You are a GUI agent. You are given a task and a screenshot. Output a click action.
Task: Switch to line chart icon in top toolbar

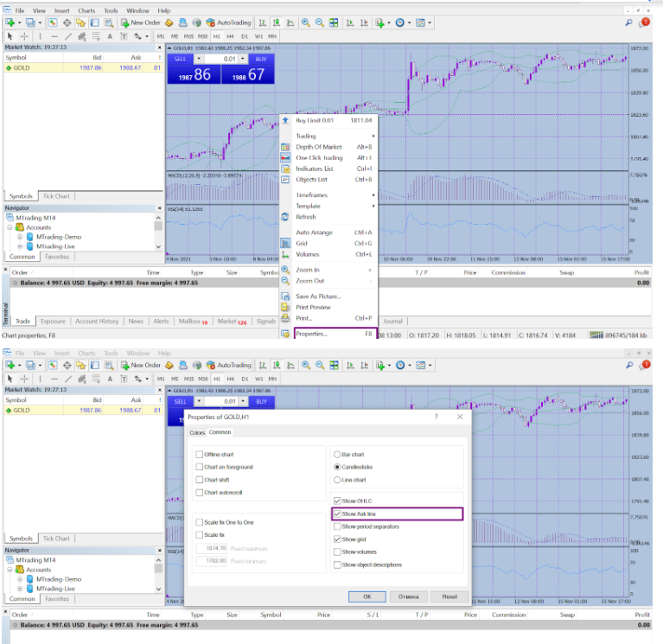[x=290, y=22]
